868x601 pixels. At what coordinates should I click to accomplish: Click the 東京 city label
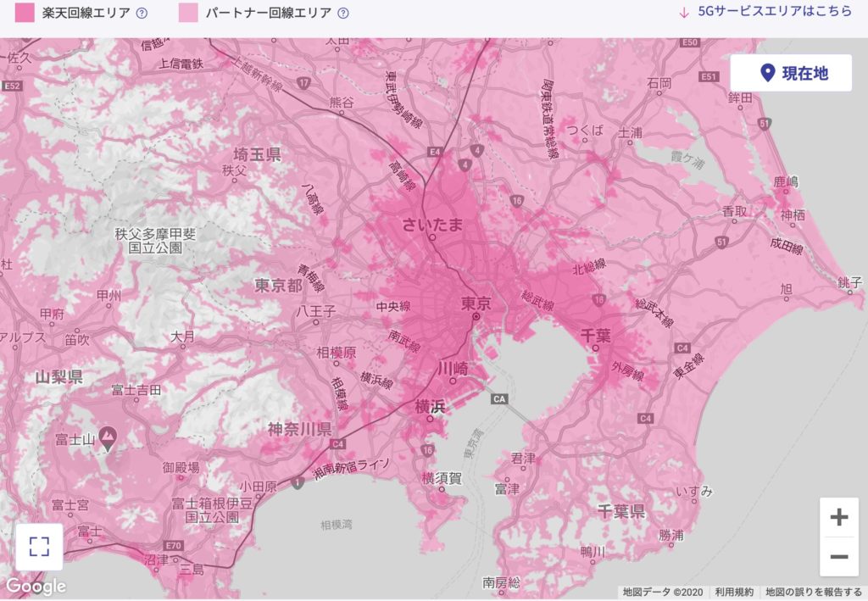[x=476, y=303]
